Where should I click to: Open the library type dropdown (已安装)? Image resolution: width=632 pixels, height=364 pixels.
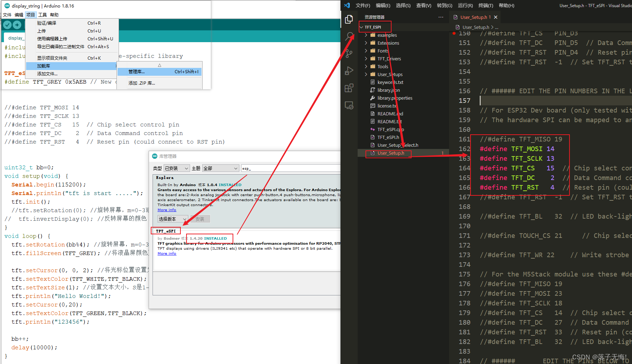[176, 168]
